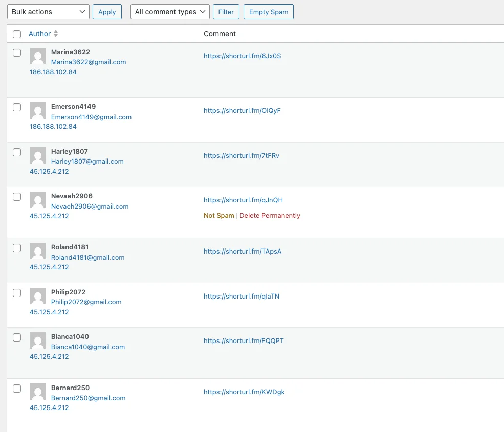The height and width of the screenshot is (432, 504).
Task: Click Bernard250's avatar icon
Action: pyautogui.click(x=38, y=392)
